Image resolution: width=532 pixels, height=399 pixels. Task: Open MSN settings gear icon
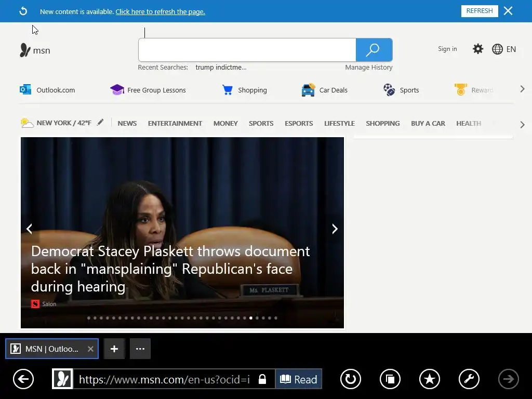[x=478, y=49]
